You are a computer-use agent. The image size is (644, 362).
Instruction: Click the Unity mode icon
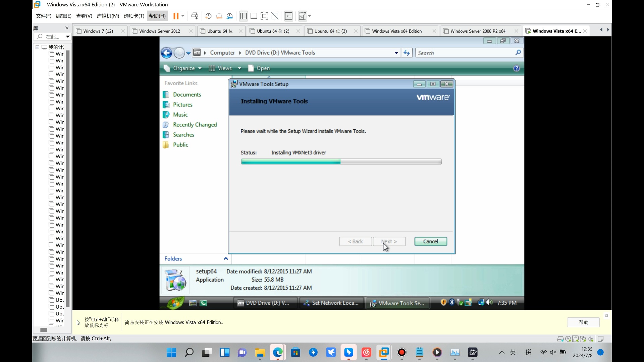(275, 16)
